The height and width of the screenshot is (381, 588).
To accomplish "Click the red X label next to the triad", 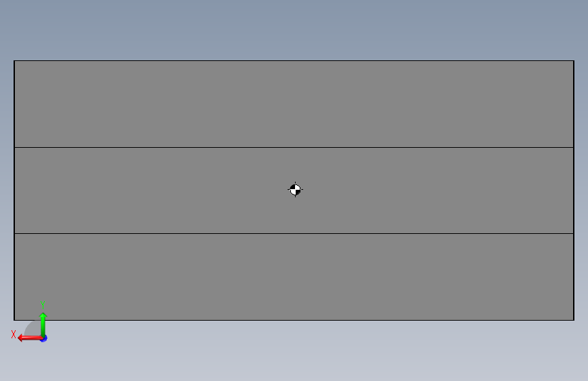I will click(14, 334).
